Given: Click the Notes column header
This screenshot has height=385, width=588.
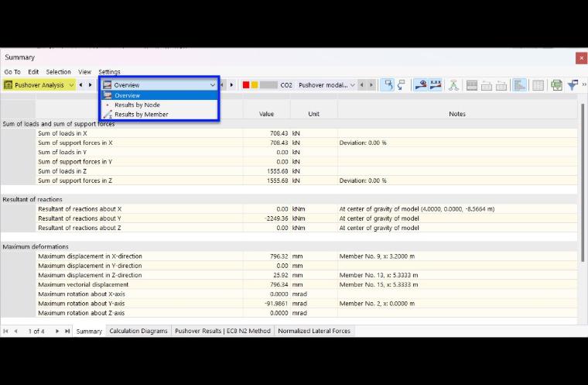Looking at the screenshot, I should coord(457,114).
